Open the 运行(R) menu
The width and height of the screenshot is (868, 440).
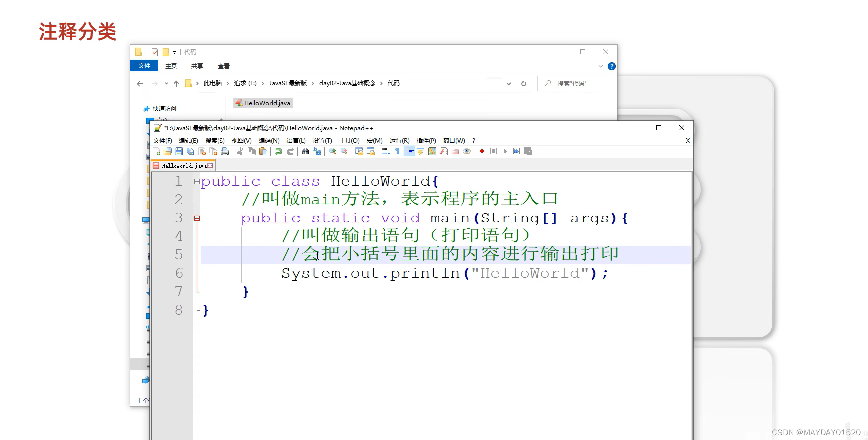399,141
